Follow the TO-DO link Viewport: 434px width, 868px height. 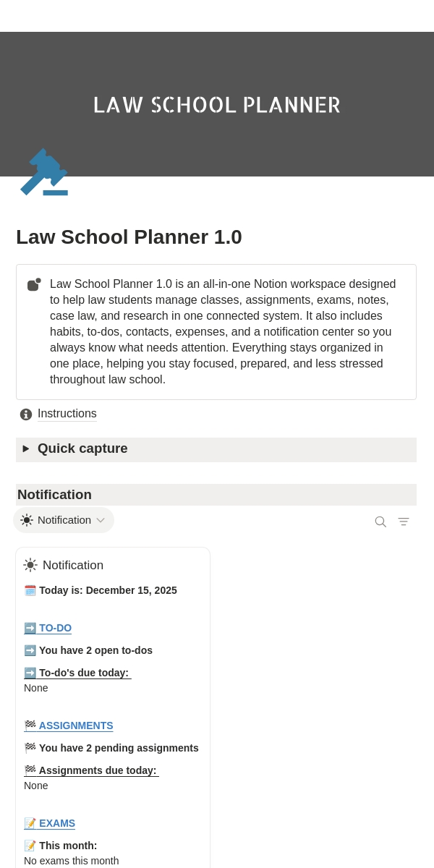(54, 628)
